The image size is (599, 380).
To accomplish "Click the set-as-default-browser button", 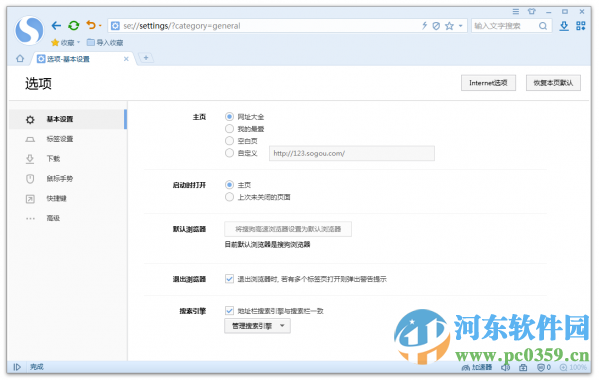I will point(288,229).
